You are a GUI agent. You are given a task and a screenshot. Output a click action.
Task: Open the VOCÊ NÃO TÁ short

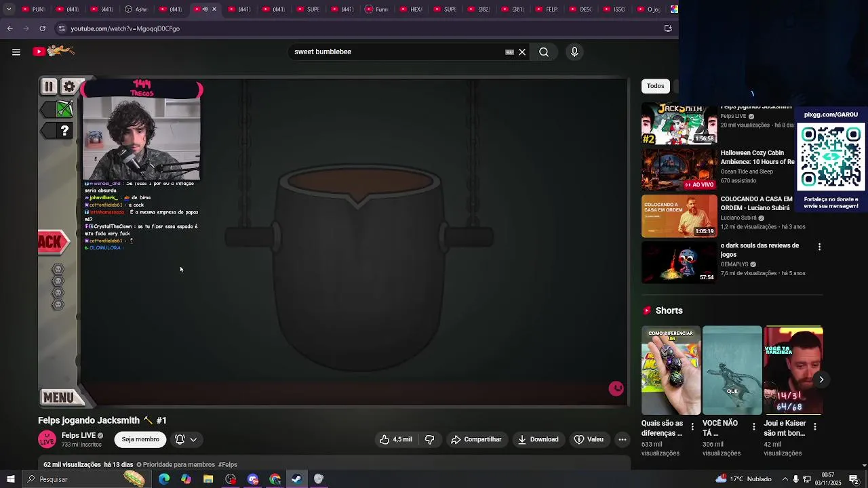(732, 370)
